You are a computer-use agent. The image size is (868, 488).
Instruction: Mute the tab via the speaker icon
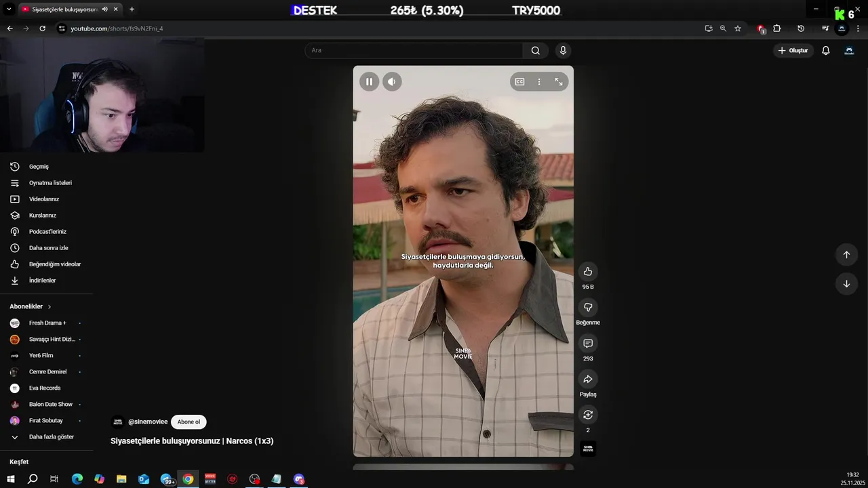coord(104,9)
